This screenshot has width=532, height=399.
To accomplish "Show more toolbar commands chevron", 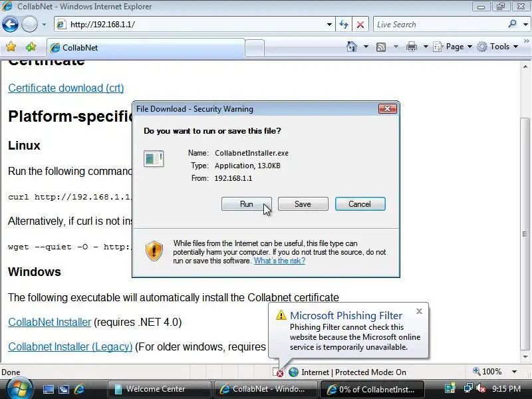I will coord(526,41).
